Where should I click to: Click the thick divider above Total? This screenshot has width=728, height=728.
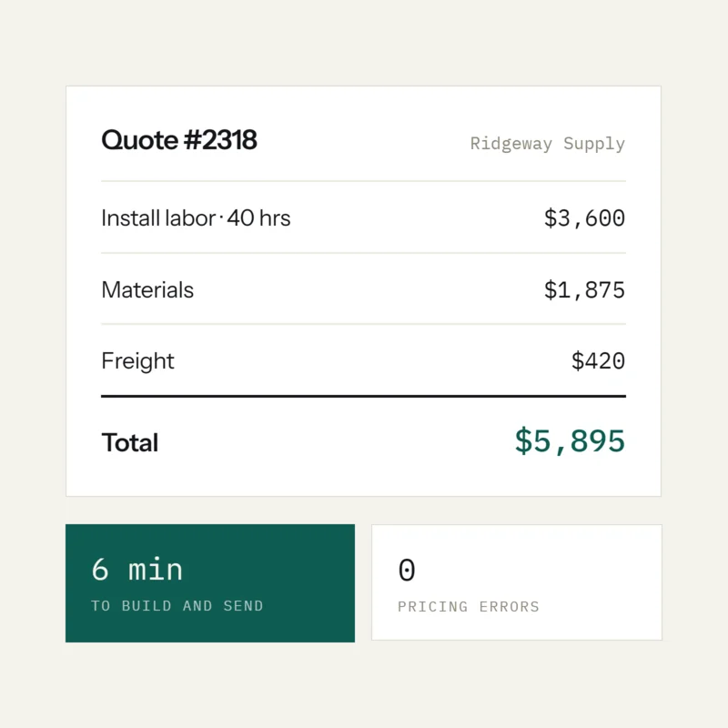coord(363,396)
